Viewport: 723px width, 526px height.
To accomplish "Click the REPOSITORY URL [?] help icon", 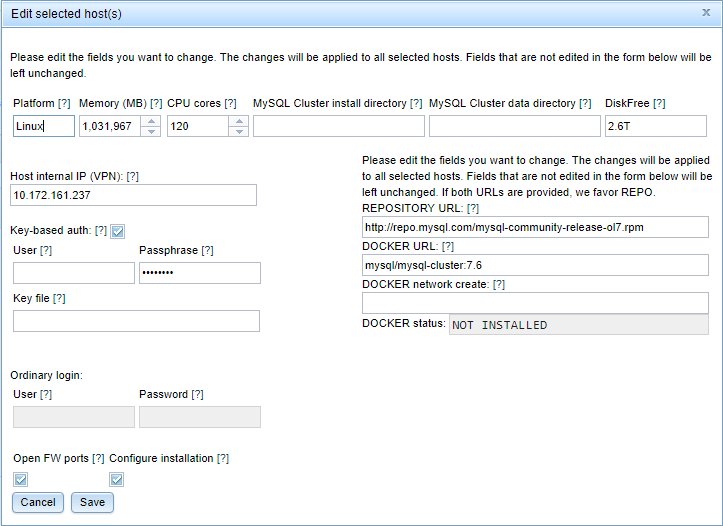I will (473, 208).
